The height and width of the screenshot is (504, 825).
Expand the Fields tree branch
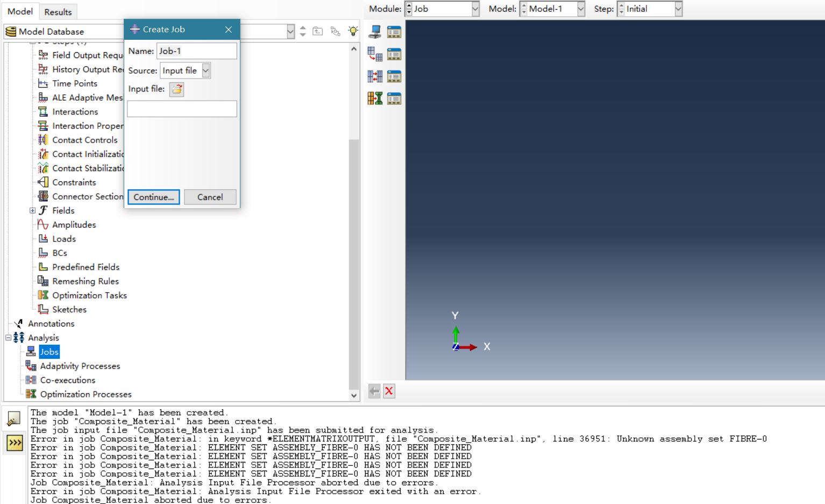coord(32,210)
